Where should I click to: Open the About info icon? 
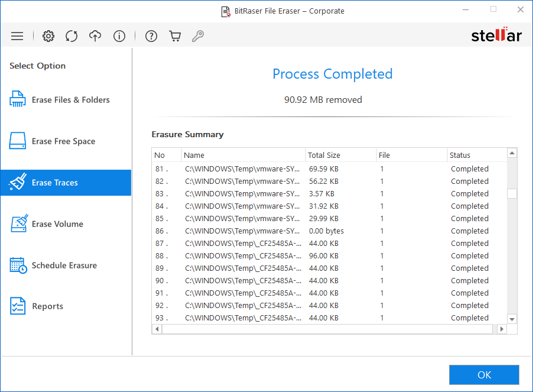coord(119,36)
